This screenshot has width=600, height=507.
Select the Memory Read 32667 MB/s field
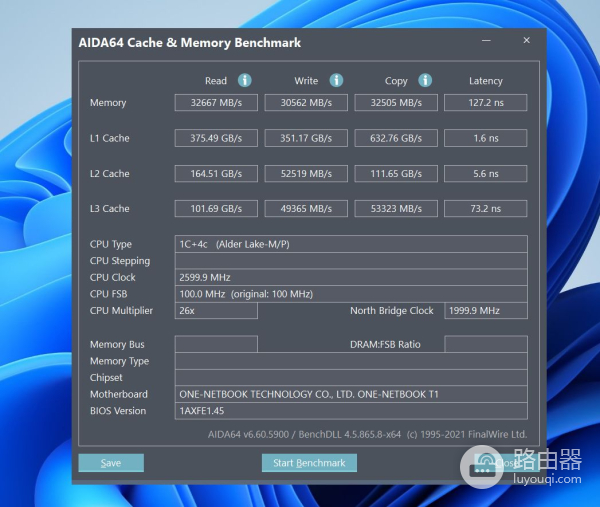[x=216, y=102]
